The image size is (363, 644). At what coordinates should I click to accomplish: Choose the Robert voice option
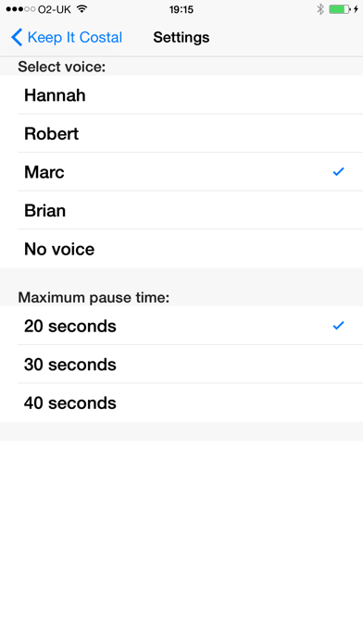pos(181,133)
